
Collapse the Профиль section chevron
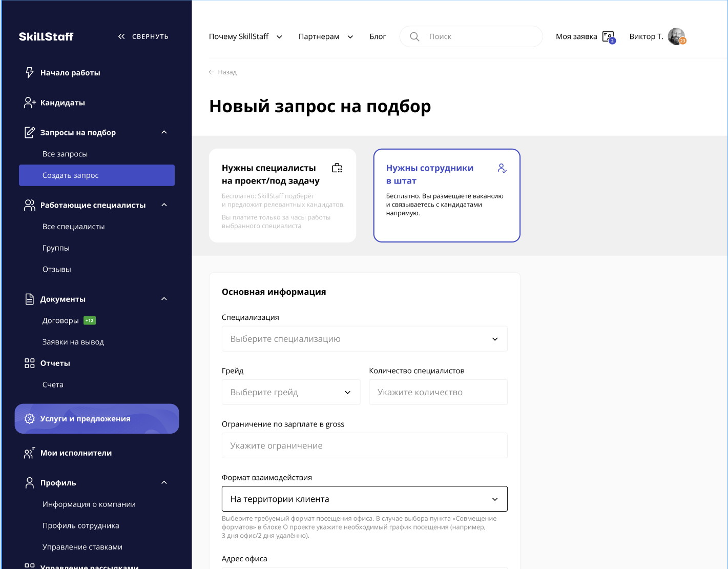pyautogui.click(x=164, y=482)
